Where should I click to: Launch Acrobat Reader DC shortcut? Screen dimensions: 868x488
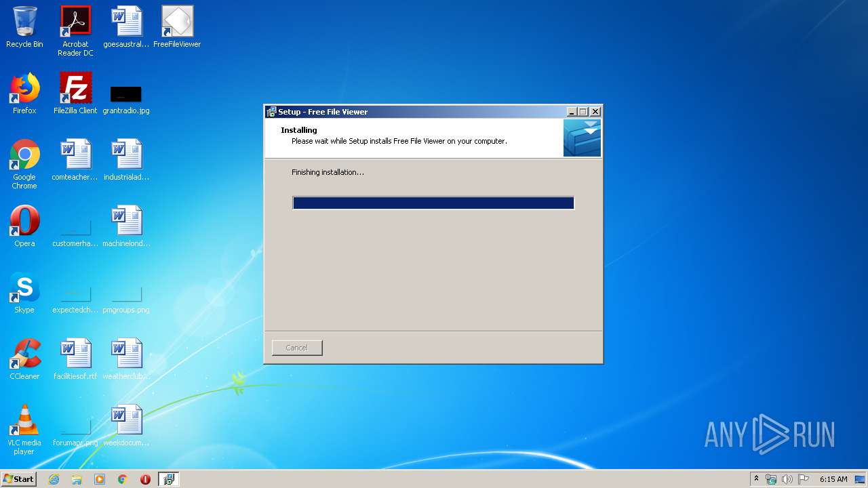click(75, 30)
